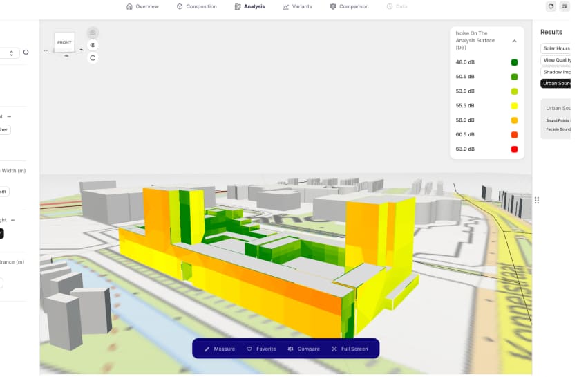
Task: Click the building icon above eye button
Action: 93,33
